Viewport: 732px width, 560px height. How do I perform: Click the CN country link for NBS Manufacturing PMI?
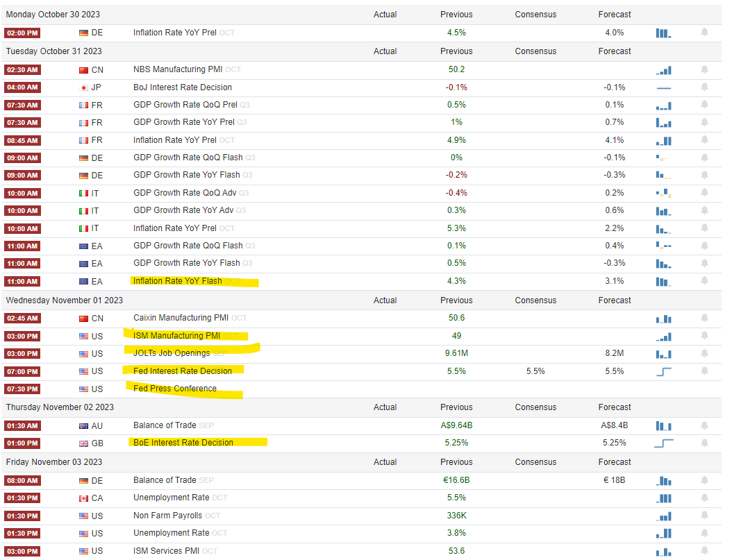[x=97, y=70]
